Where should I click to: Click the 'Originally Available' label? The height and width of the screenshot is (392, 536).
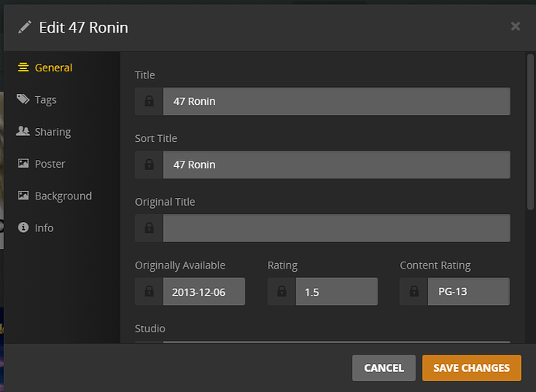click(180, 265)
